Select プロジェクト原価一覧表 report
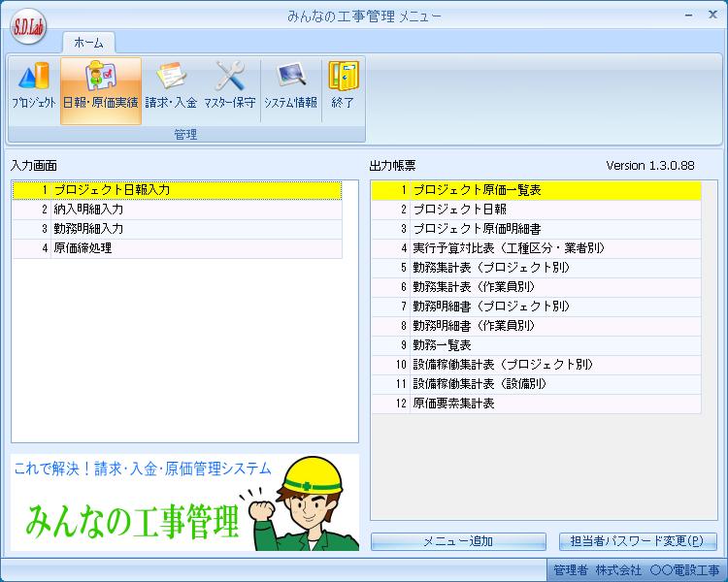728x582 pixels. [536, 190]
